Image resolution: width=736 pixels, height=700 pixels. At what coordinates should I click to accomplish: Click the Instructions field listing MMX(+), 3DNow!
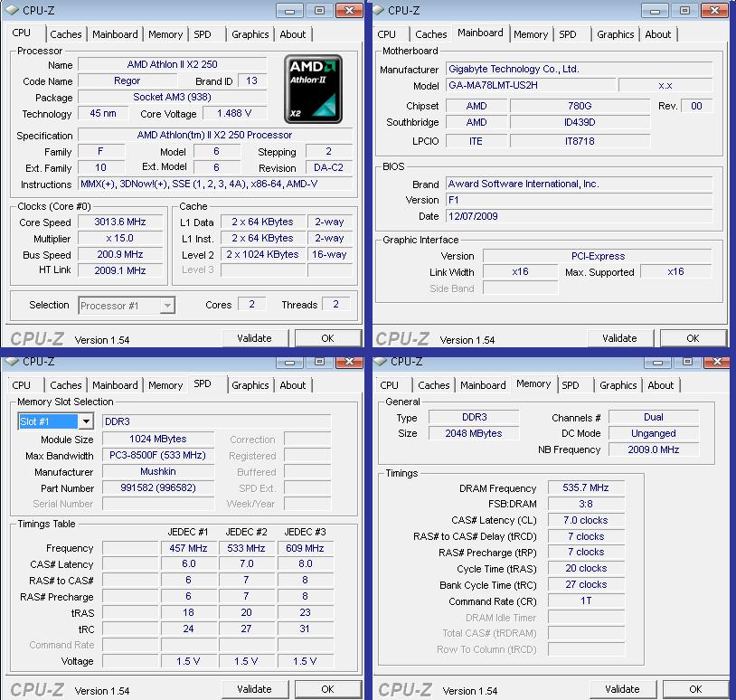coord(215,184)
